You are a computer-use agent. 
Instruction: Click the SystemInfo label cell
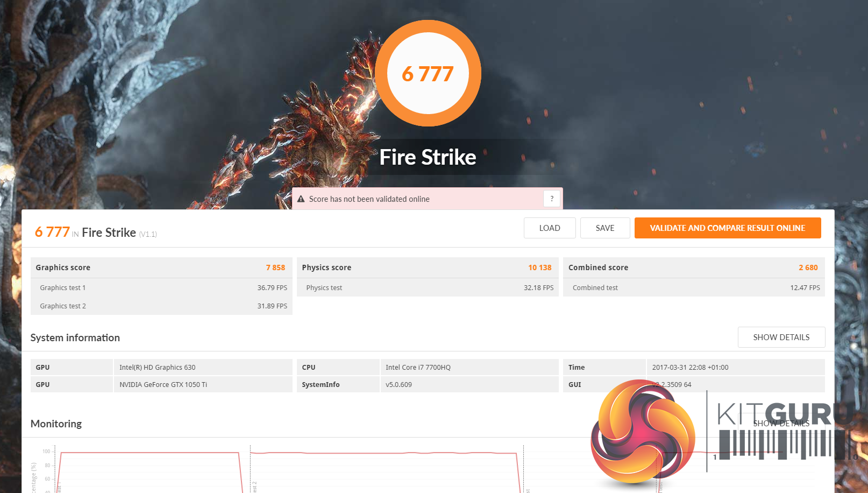[338, 384]
